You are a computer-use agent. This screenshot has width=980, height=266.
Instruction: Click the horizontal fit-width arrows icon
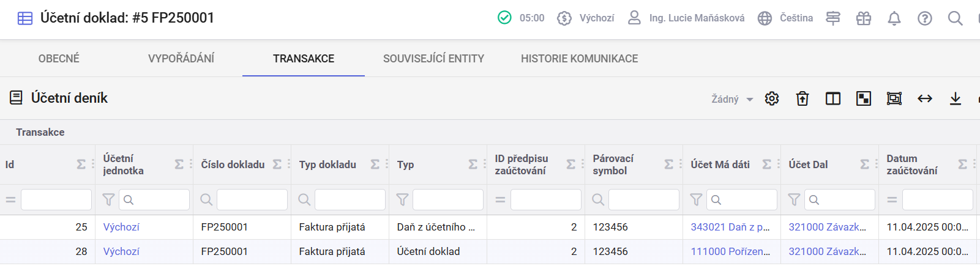pos(925,98)
